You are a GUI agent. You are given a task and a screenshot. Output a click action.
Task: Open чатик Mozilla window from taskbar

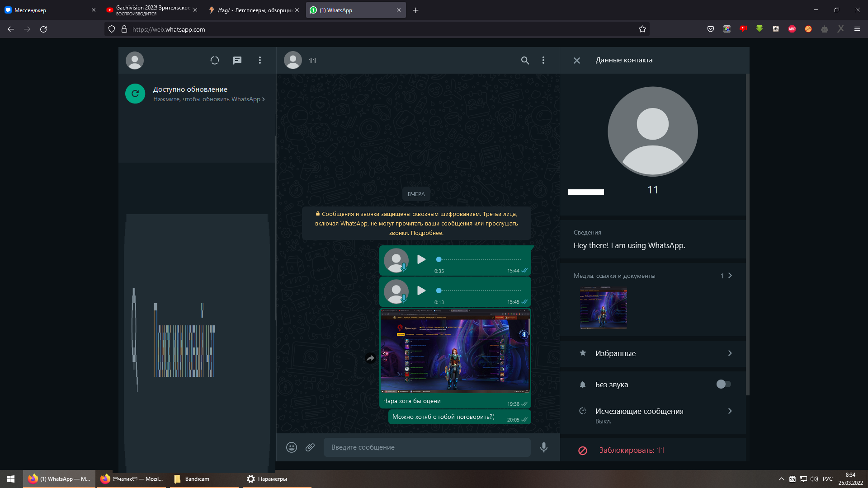pos(132,479)
